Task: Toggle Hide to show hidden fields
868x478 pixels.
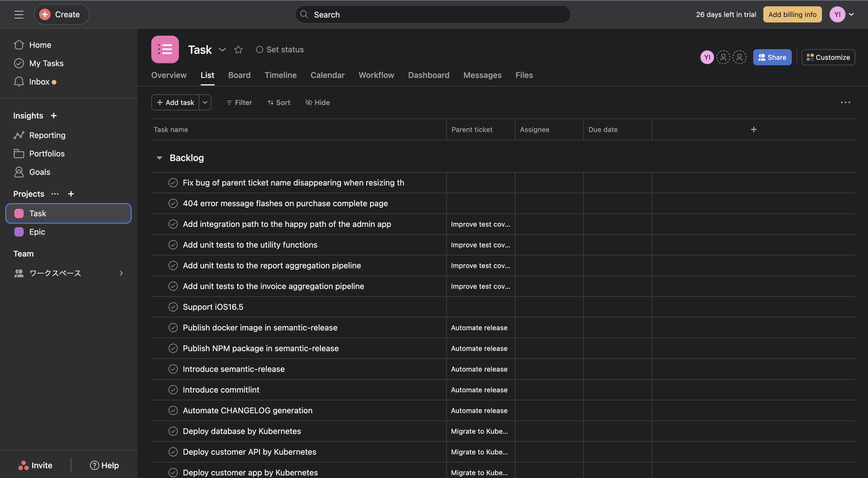Action: tap(317, 102)
